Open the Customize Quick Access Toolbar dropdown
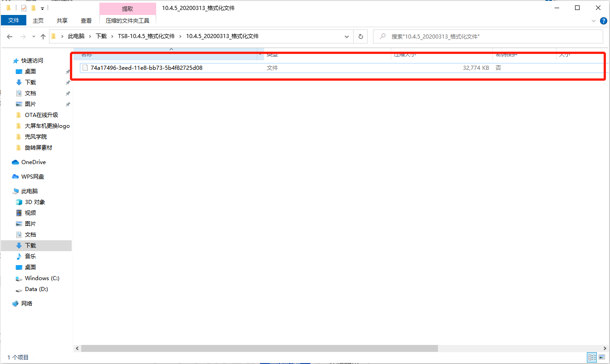Image resolution: width=610 pixels, height=364 pixels. [42, 8]
